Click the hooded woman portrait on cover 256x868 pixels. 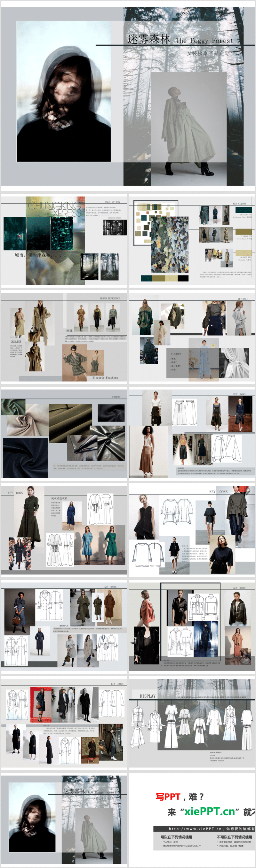[64, 91]
